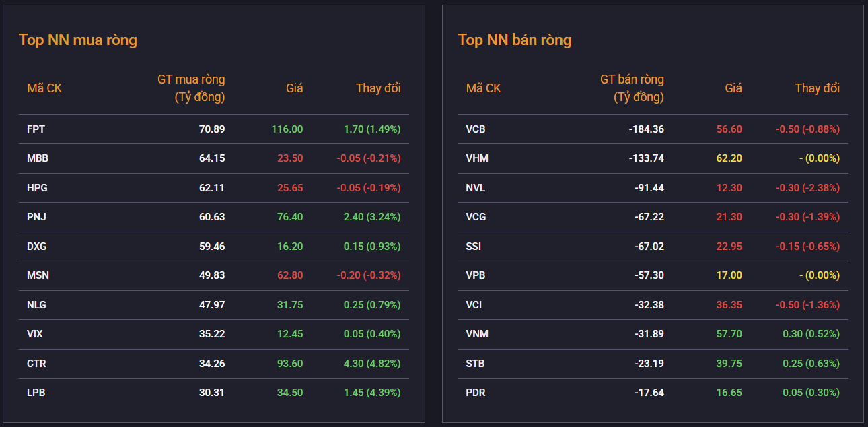Click FPT price 116.00
Viewport: 868px width, 427px height.
pos(287,129)
